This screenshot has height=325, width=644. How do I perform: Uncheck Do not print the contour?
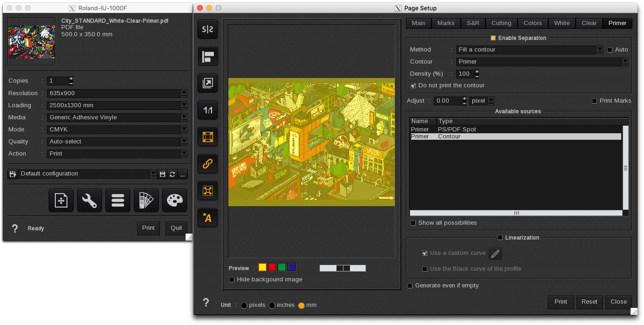413,85
